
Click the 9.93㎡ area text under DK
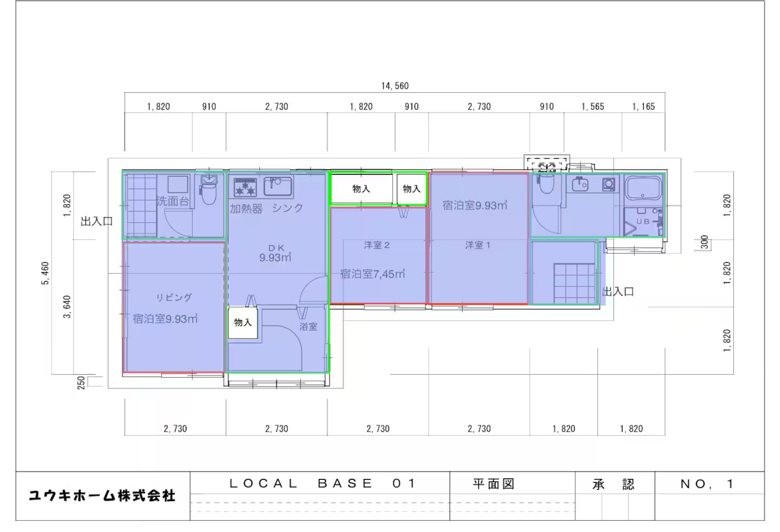pyautogui.click(x=275, y=258)
